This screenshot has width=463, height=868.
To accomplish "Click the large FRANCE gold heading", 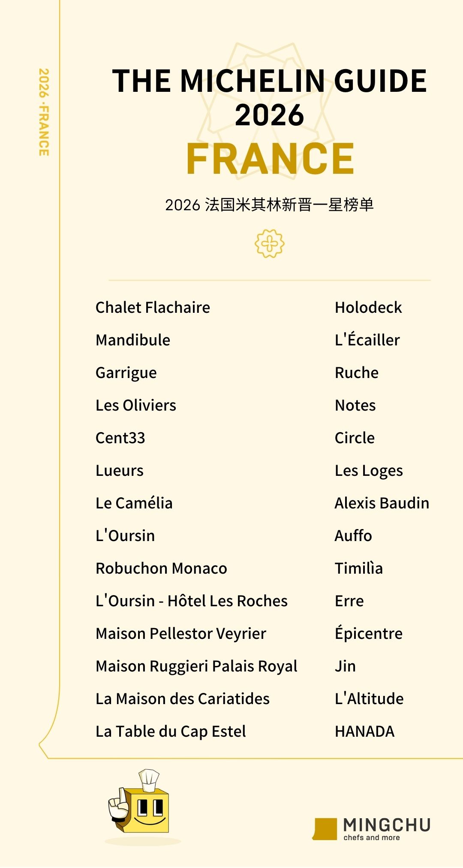I will click(270, 159).
